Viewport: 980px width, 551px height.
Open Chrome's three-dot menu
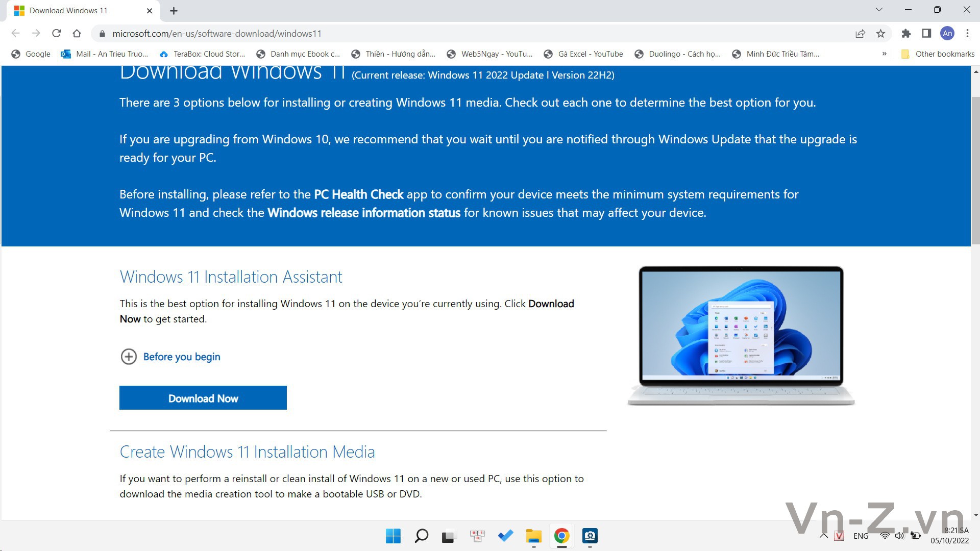coord(967,34)
